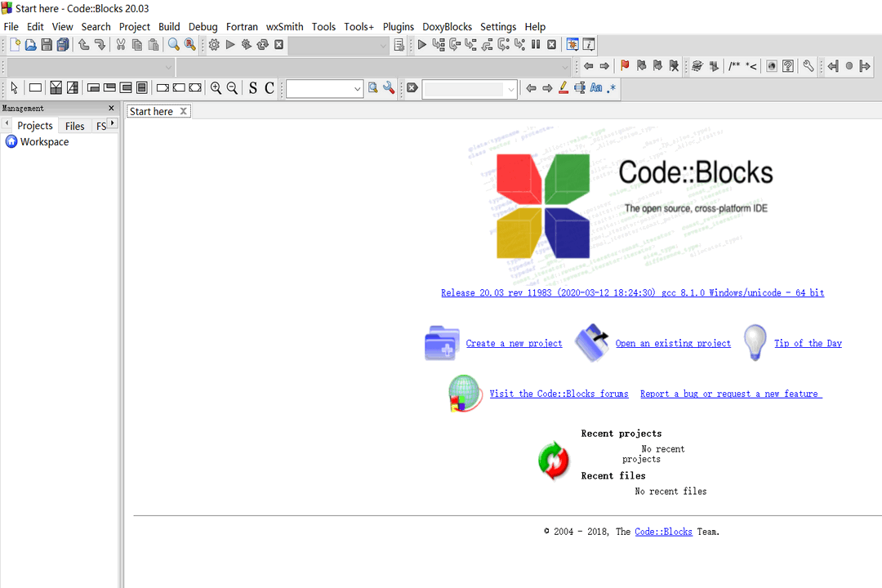Open the Build menu
Screen dimensions: 882x588
[169, 26]
